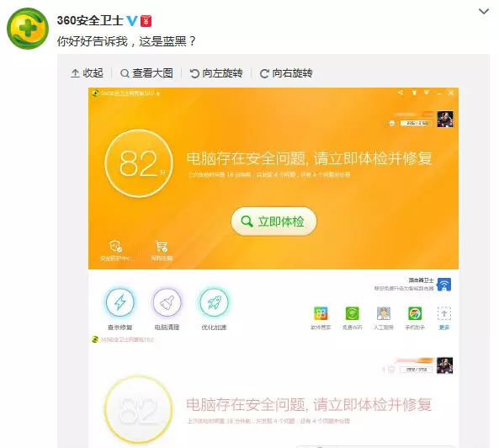
Task: Click the blue 路由器卫士 WiFi icon
Action: (x=444, y=285)
